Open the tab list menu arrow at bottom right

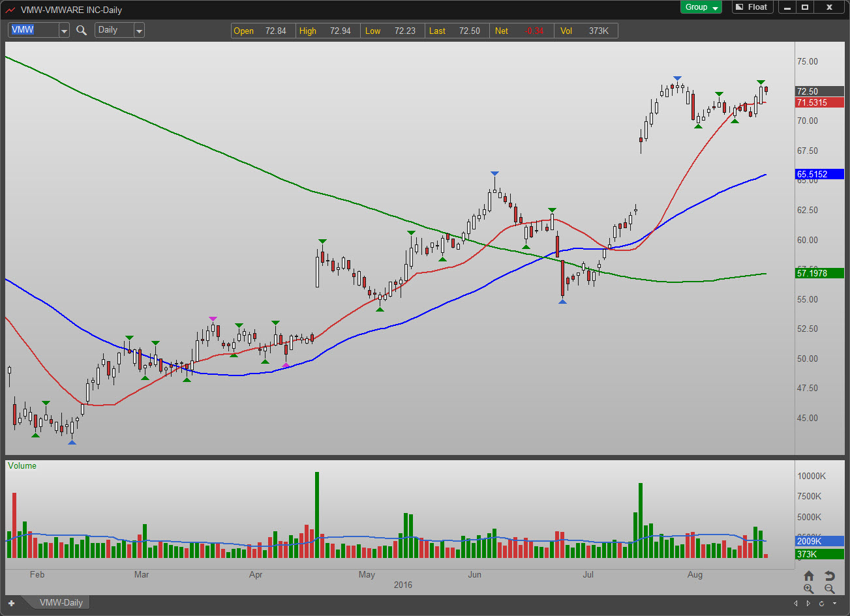(835, 603)
